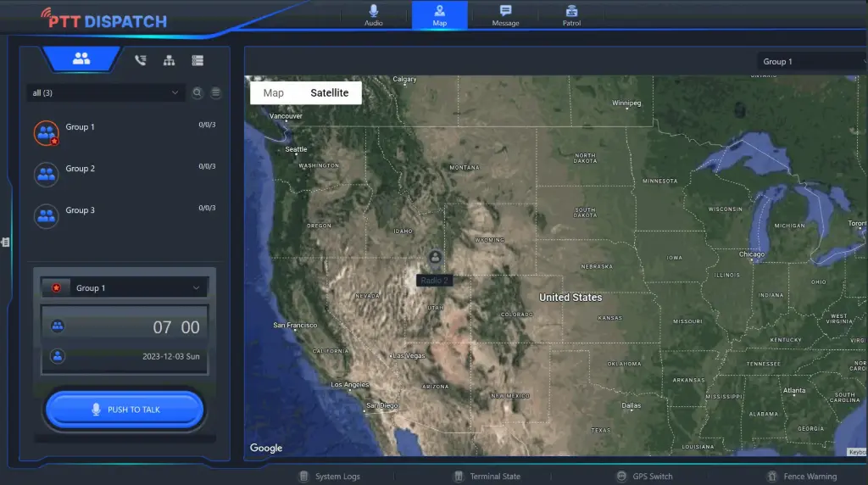Click the System Logs status bar icon

pyautogui.click(x=303, y=477)
